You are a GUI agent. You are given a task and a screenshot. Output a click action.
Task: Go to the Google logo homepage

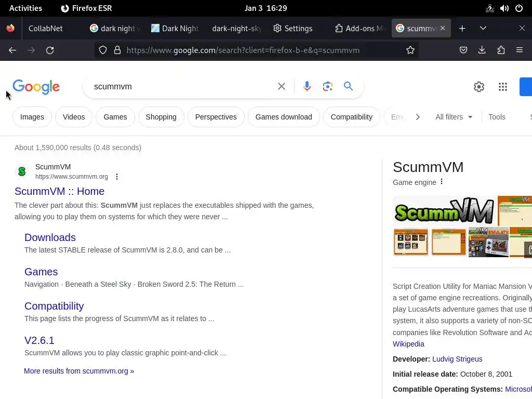coord(36,87)
